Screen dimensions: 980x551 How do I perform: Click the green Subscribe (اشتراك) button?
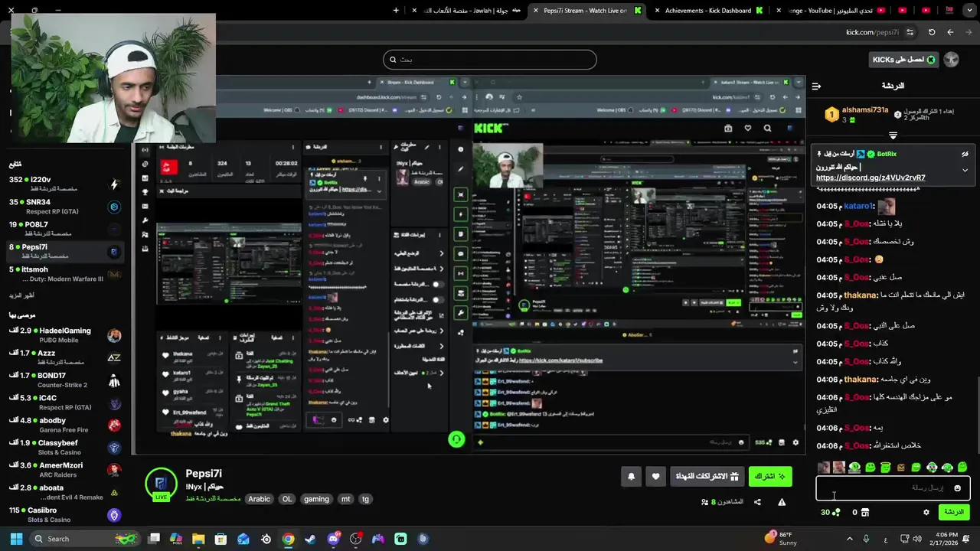pos(770,477)
